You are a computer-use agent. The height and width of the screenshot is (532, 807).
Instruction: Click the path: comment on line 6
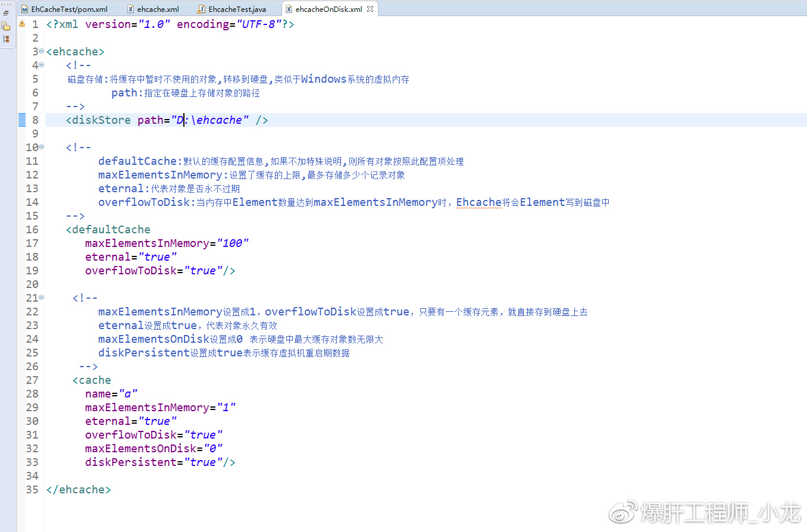186,93
